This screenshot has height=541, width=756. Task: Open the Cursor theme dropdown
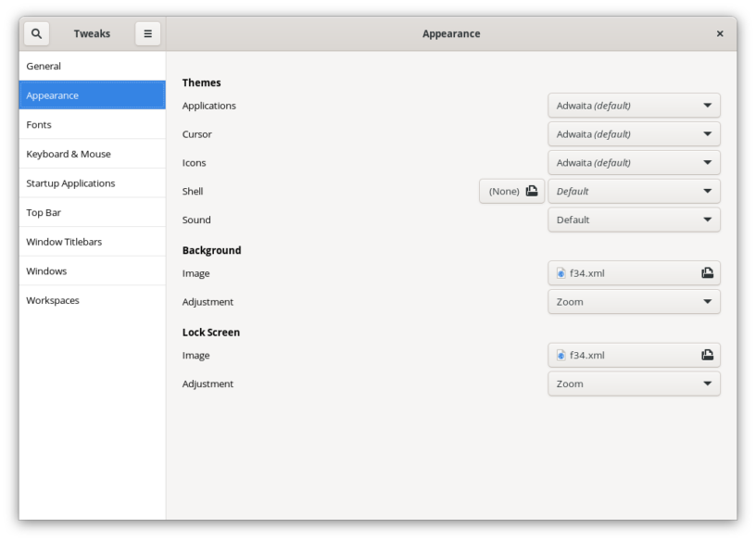pos(634,133)
